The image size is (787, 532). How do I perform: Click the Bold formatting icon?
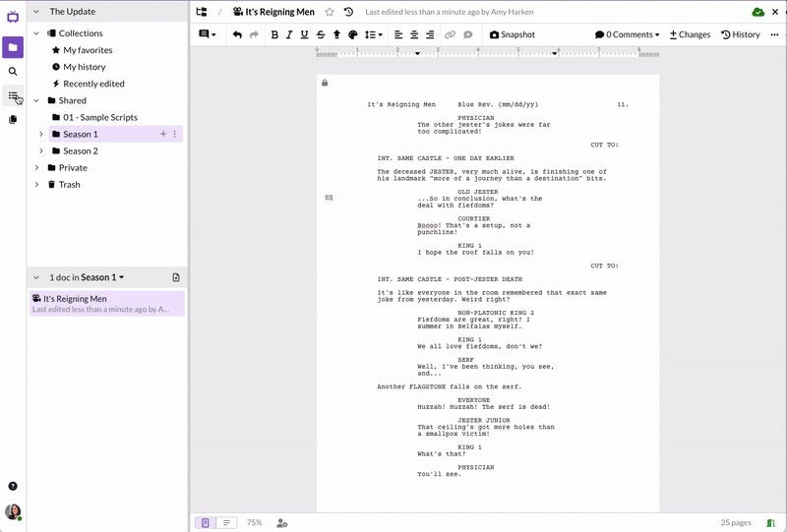[274, 34]
